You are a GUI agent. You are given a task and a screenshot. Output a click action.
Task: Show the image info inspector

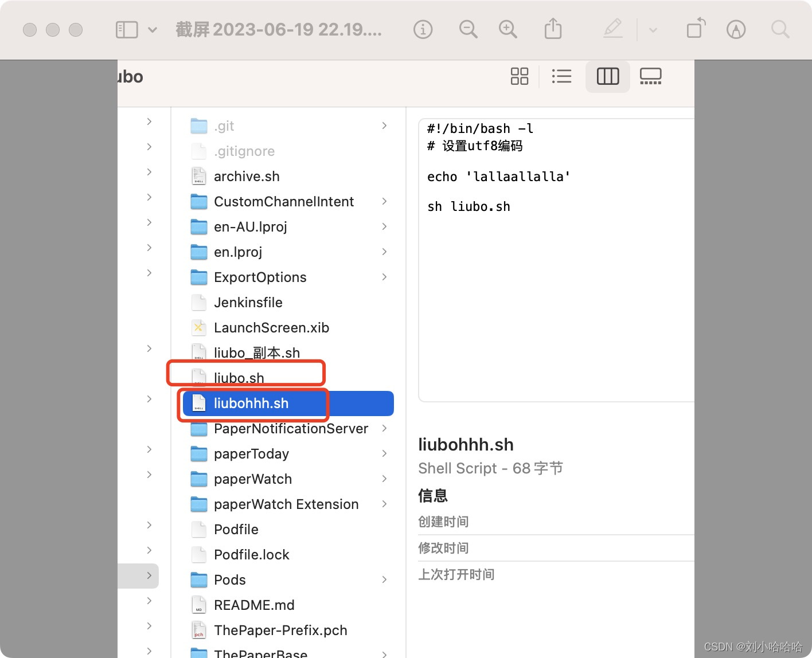point(423,29)
